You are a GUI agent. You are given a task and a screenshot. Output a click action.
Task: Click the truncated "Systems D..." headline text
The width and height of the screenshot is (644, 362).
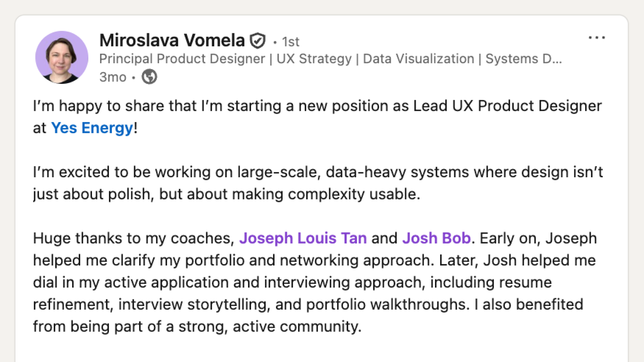coord(523,59)
